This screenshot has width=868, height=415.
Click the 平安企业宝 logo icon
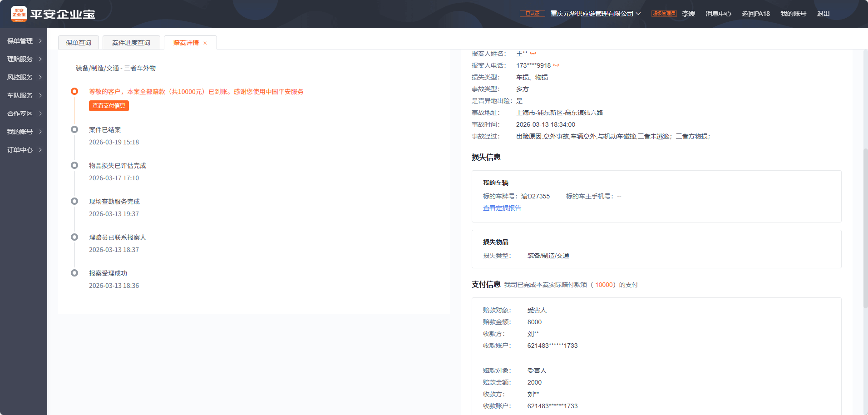click(x=19, y=14)
